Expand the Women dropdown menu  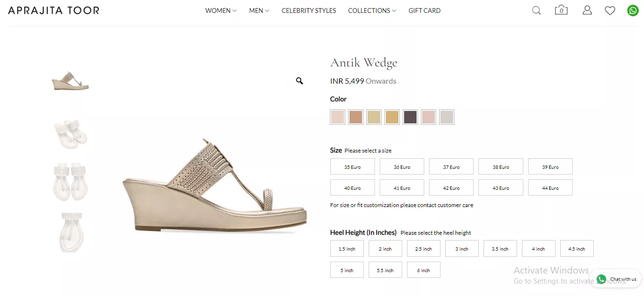click(x=221, y=11)
